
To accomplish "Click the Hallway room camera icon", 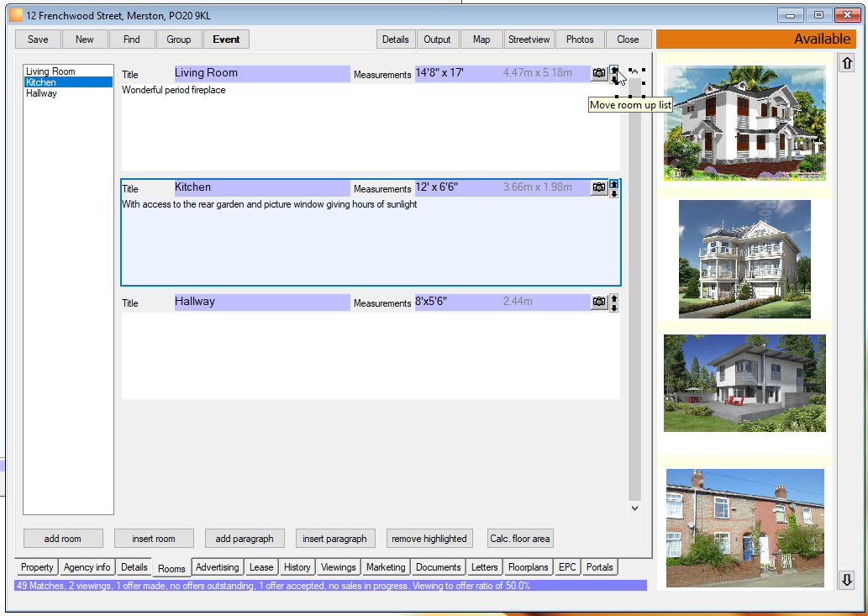I will pos(599,303).
